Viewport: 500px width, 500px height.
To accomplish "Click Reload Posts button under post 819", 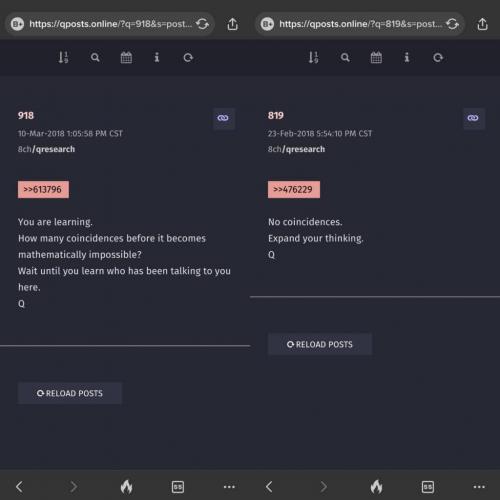I will pyautogui.click(x=320, y=344).
